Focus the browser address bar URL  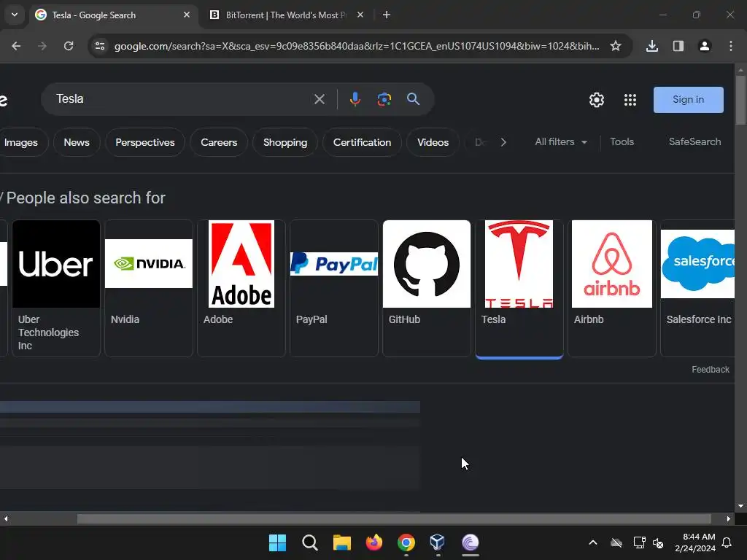coord(357,46)
